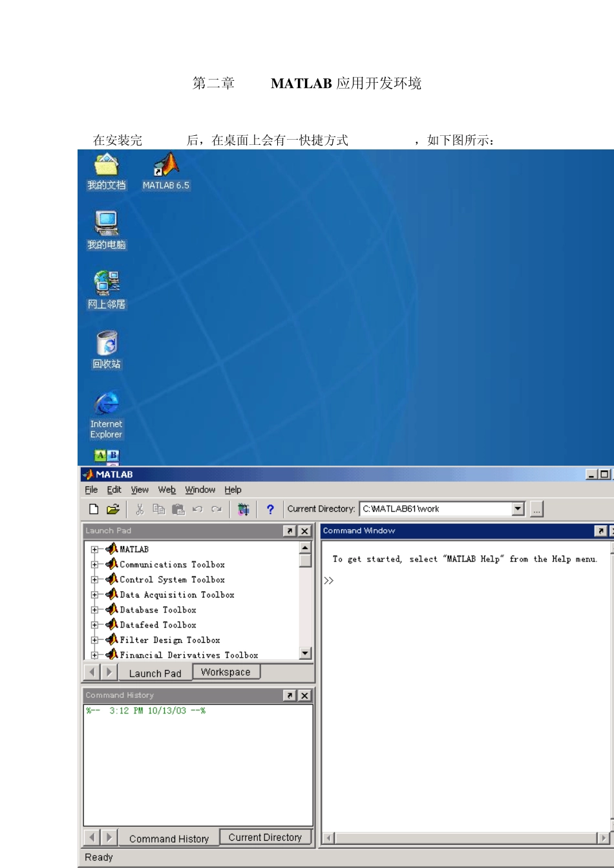Undock the Launch Pad panel
The image size is (614, 868).
pyautogui.click(x=290, y=531)
